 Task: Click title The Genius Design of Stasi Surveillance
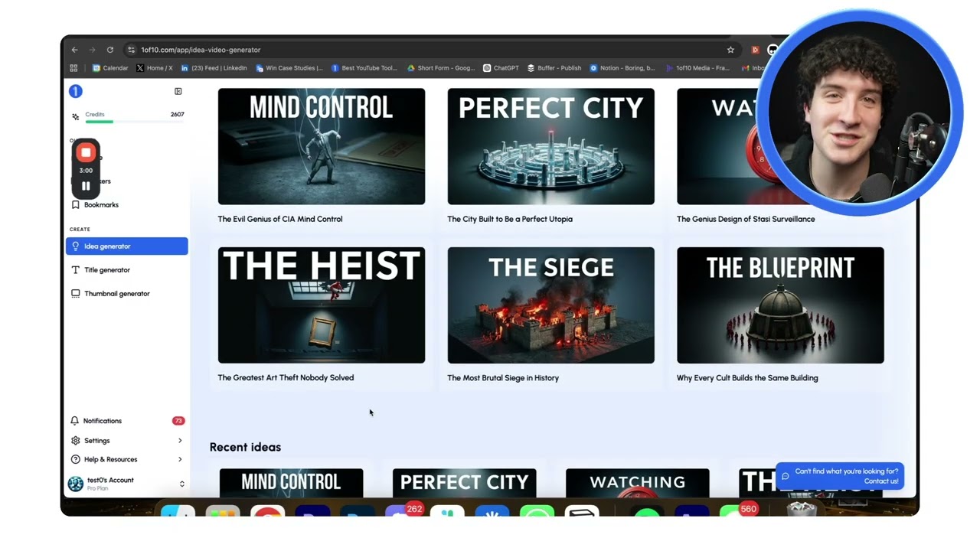pos(746,219)
